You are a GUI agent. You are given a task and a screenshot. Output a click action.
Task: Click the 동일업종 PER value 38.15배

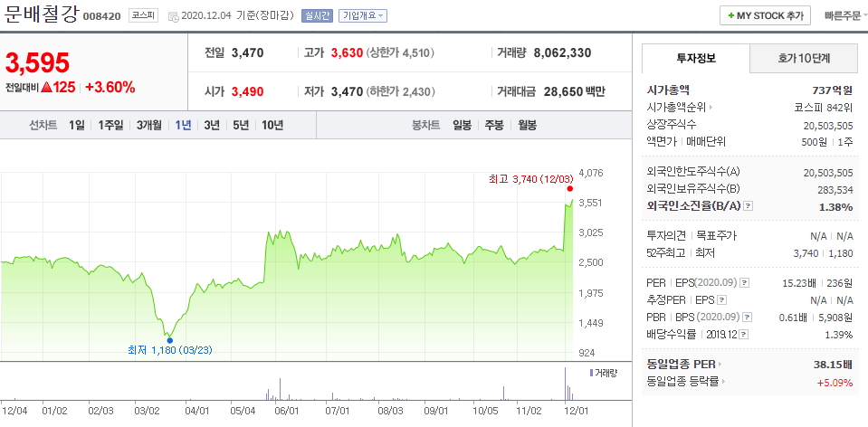click(833, 365)
